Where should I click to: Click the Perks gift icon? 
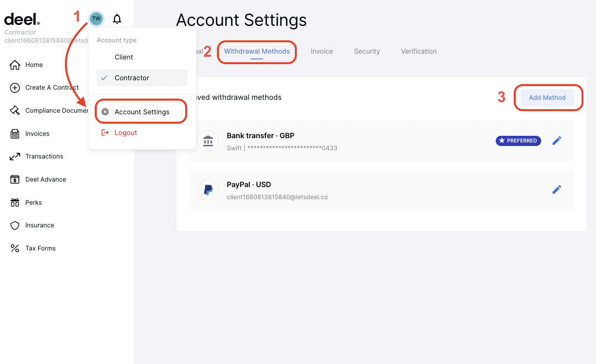tap(15, 202)
